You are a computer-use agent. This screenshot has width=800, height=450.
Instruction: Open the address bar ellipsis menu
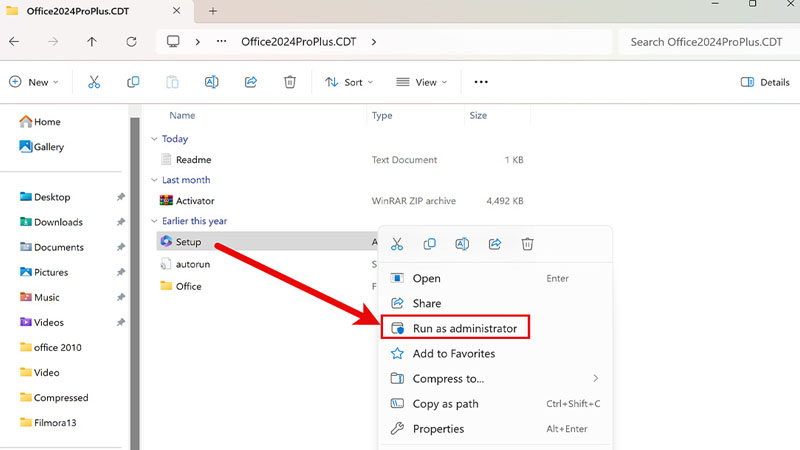[221, 42]
